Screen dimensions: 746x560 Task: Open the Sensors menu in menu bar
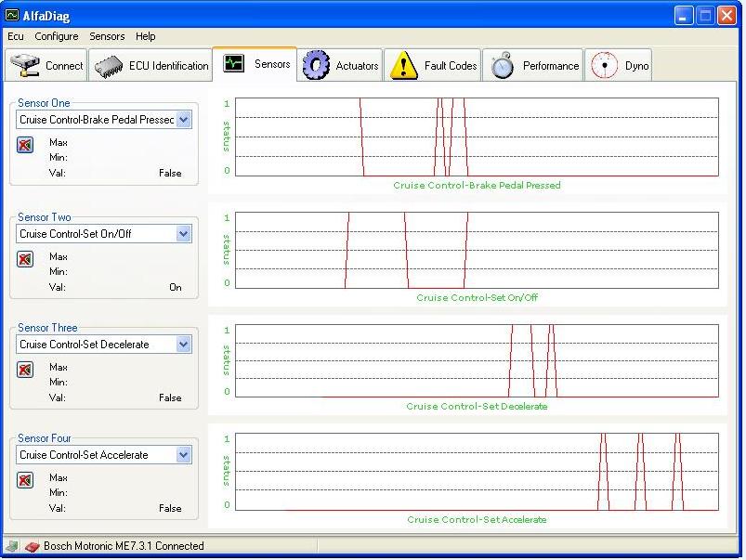pyautogui.click(x=107, y=36)
